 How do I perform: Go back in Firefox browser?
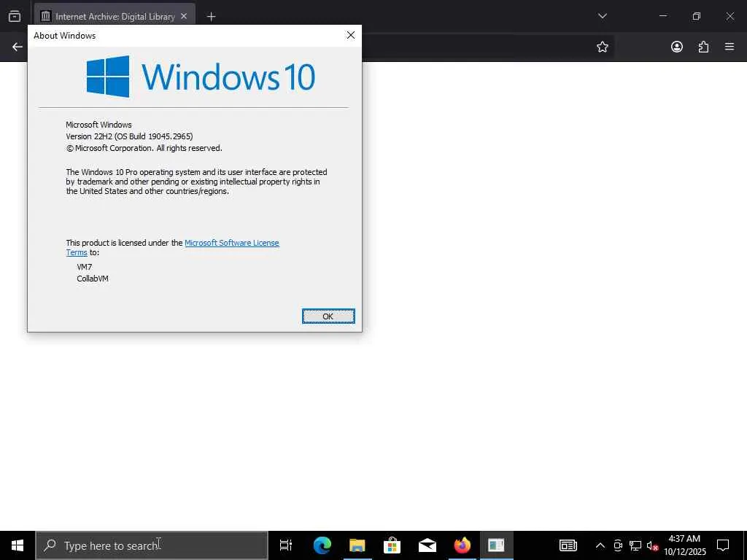pyautogui.click(x=18, y=47)
